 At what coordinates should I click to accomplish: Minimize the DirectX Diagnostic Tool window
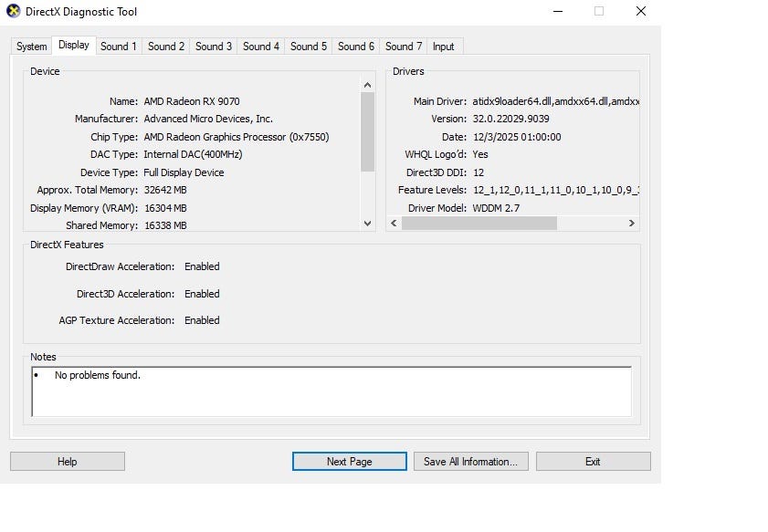click(558, 12)
